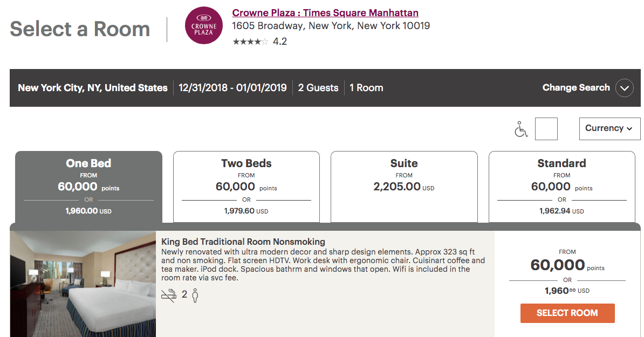The image size is (644, 337).
Task: Click the hotel star rating
Action: pos(250,42)
